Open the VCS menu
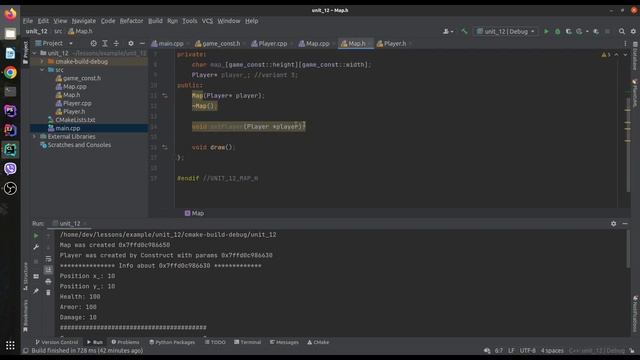Screen dimensions: 640x360 (207, 21)
